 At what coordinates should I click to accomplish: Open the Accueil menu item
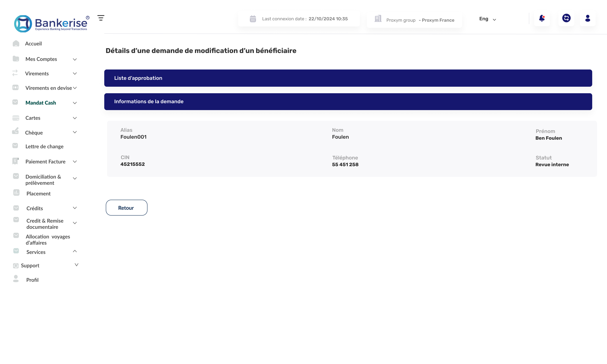pyautogui.click(x=33, y=44)
